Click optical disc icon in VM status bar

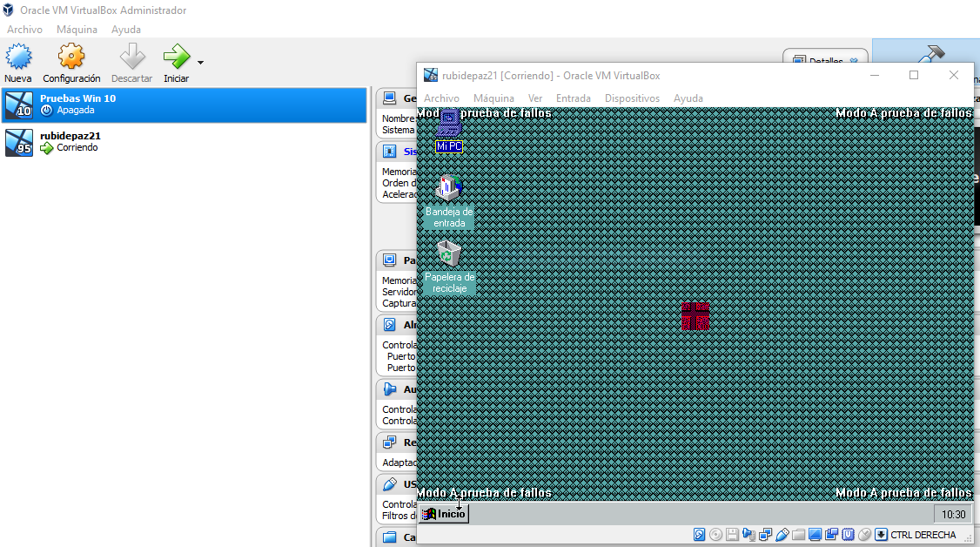tap(715, 535)
